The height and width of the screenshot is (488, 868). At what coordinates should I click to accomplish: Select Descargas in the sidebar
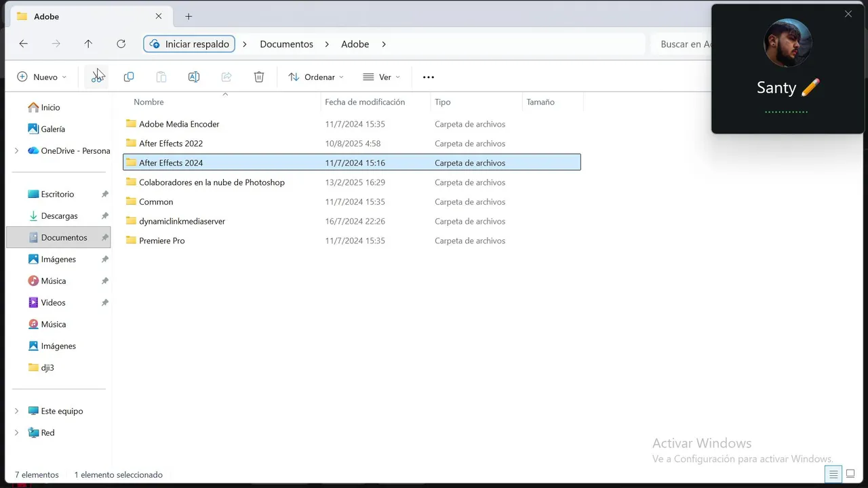(59, 216)
